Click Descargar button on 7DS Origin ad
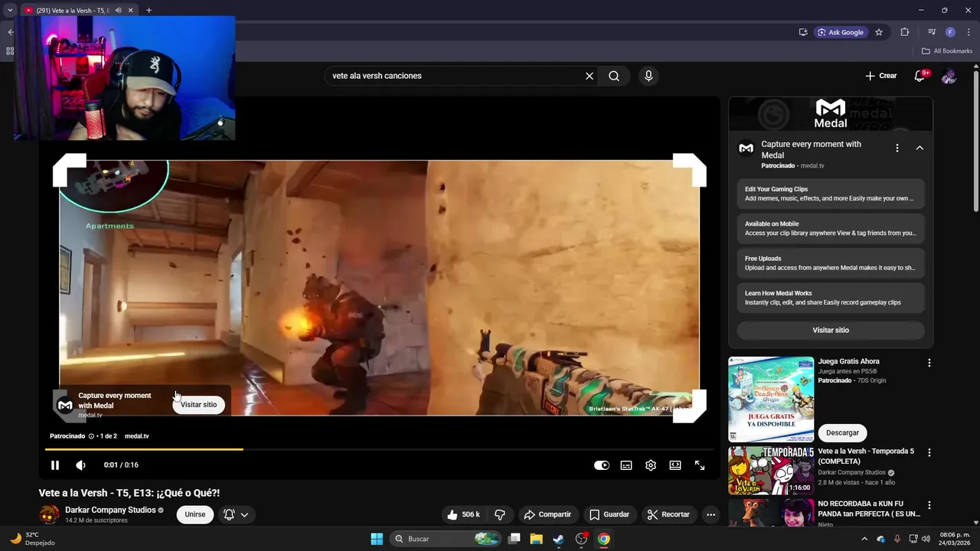Image resolution: width=980 pixels, height=551 pixels. click(x=842, y=432)
